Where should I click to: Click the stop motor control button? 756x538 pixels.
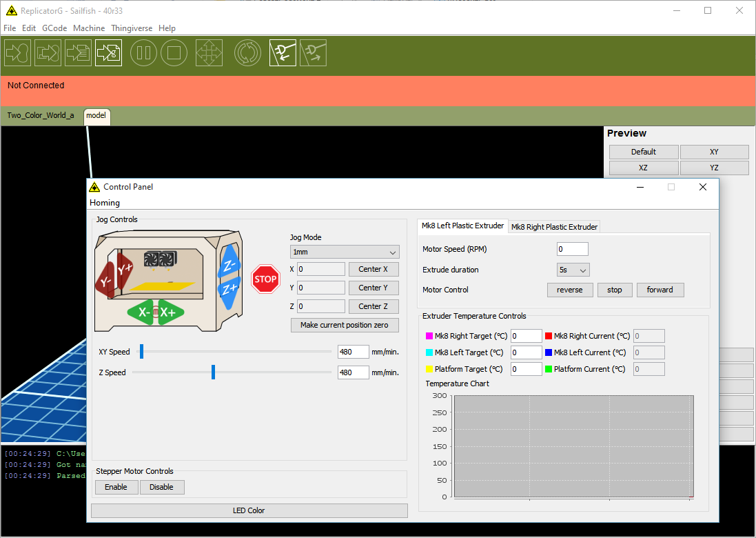(615, 290)
